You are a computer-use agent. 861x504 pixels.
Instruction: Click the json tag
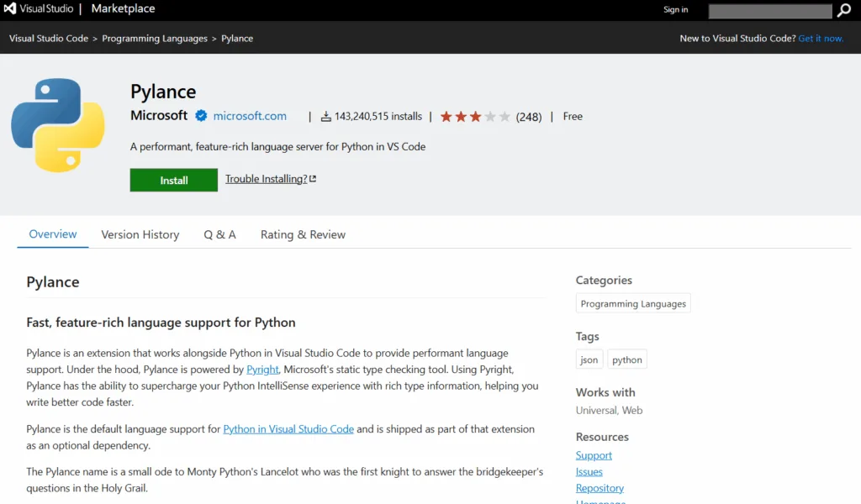589,360
